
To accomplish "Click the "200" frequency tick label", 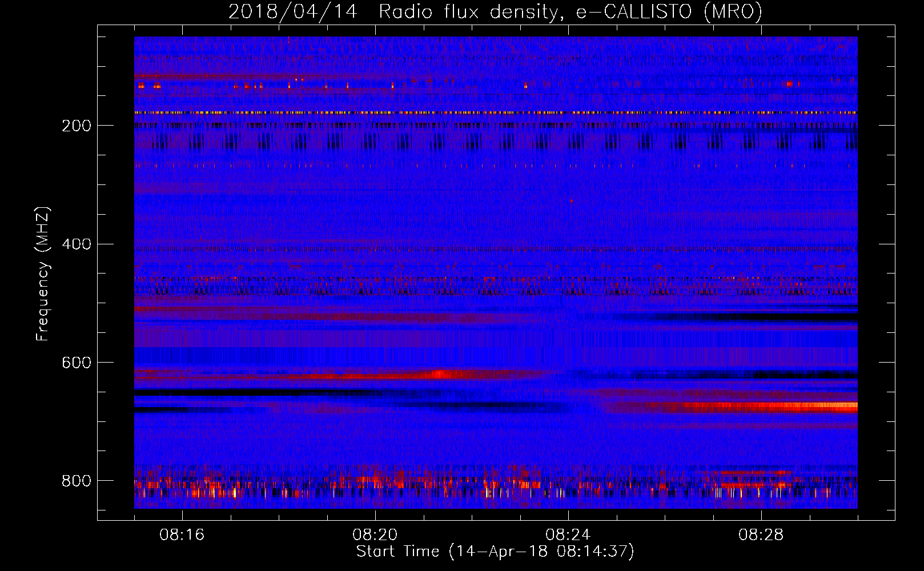I will click(x=77, y=126).
